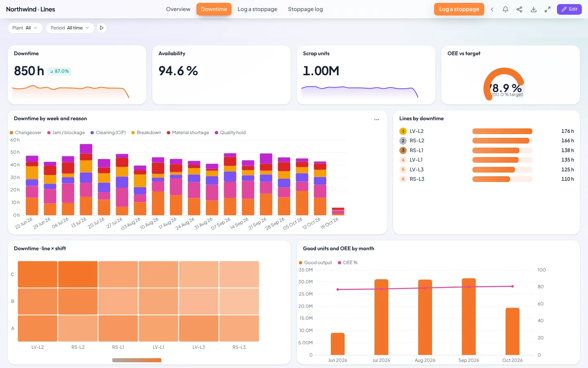Click the 1.00M scrap units value
The width and height of the screenshot is (588, 368).
321,71
